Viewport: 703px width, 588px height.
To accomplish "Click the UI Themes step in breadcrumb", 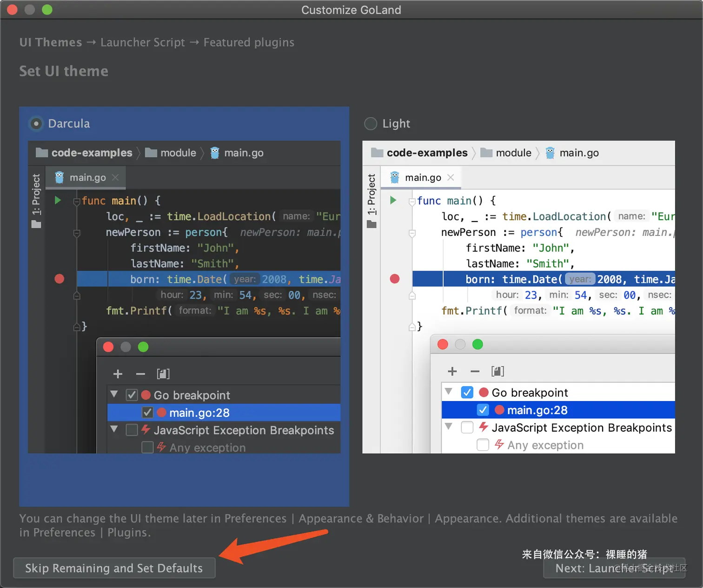I will click(51, 42).
